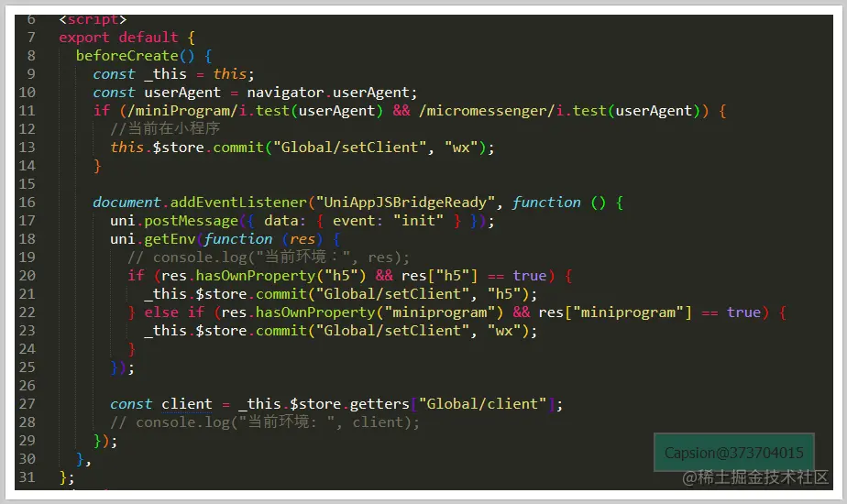Click line number 15 in the gutter
Viewport: 847px width, 504px height.
(x=27, y=184)
